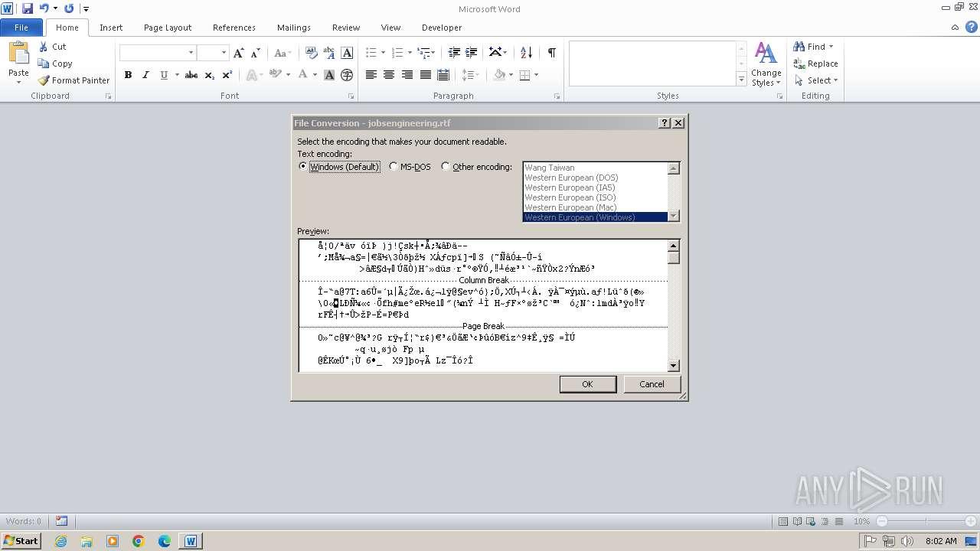Align text right

click(407, 75)
